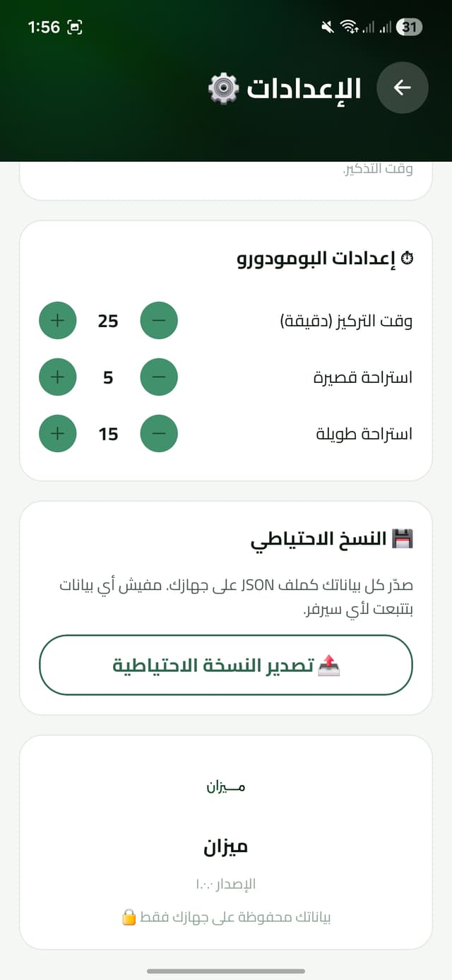Decrease the long break duration
Viewport: 452px width, 980px height.
point(159,433)
